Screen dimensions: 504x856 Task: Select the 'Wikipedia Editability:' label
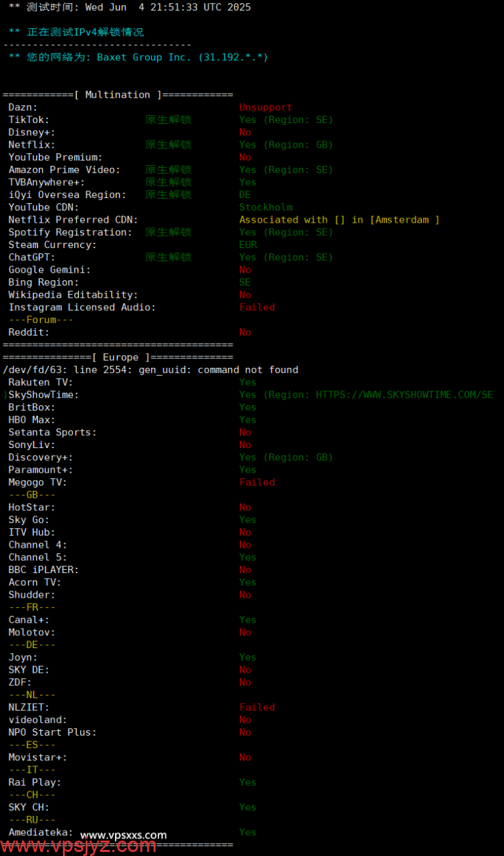coord(74,294)
